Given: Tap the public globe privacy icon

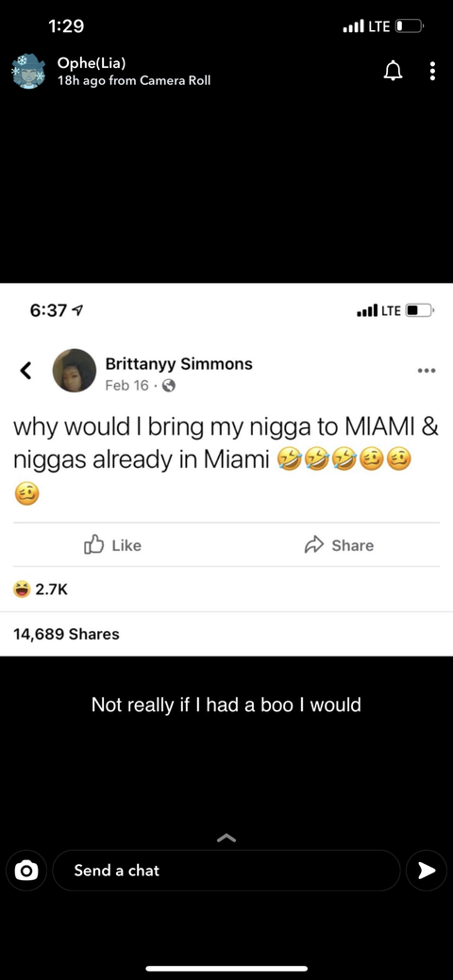Looking at the screenshot, I should pyautogui.click(x=168, y=386).
